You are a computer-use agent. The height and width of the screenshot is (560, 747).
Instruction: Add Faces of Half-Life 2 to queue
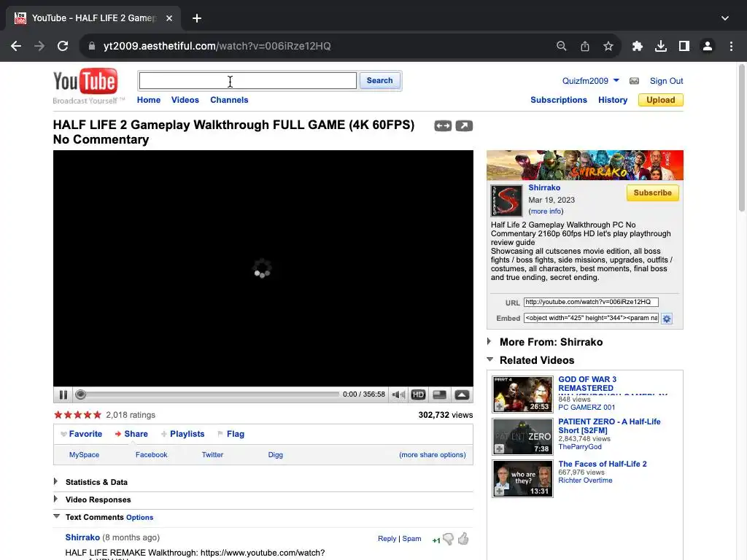coord(499,491)
